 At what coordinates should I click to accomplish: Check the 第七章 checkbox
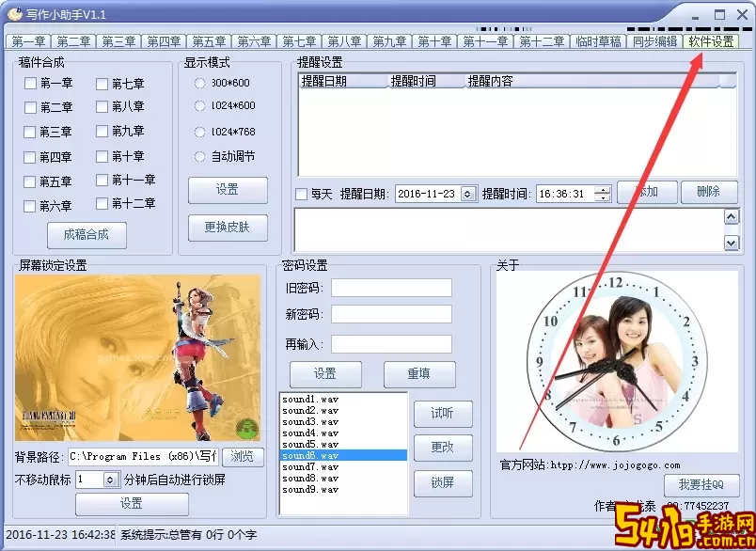[102, 84]
